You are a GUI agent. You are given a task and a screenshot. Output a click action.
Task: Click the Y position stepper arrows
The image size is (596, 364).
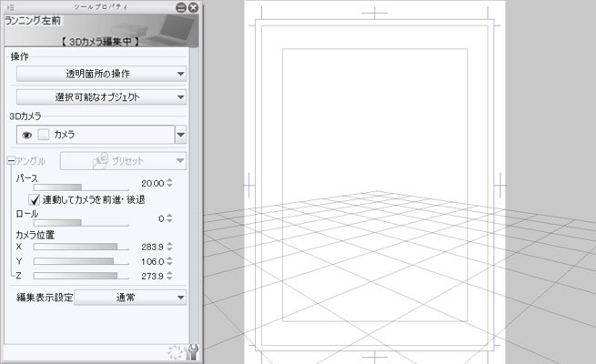pyautogui.click(x=169, y=261)
